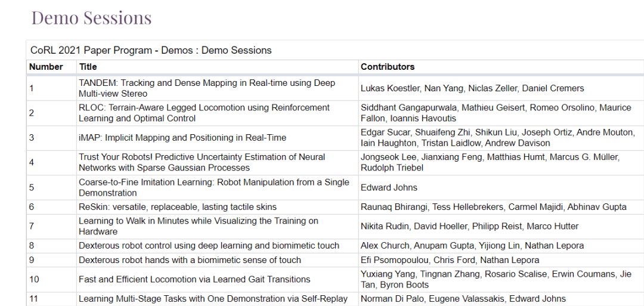The width and height of the screenshot is (644, 306).
Task: Click Fast and Efficient Locomotion title
Action: 194,279
